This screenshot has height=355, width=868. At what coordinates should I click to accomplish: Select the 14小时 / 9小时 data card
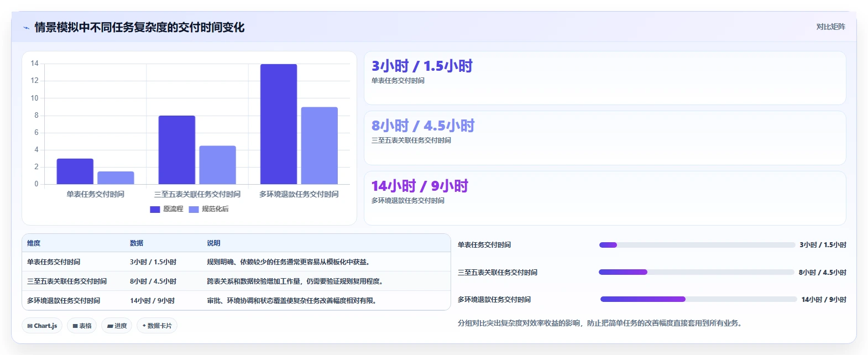pos(605,198)
